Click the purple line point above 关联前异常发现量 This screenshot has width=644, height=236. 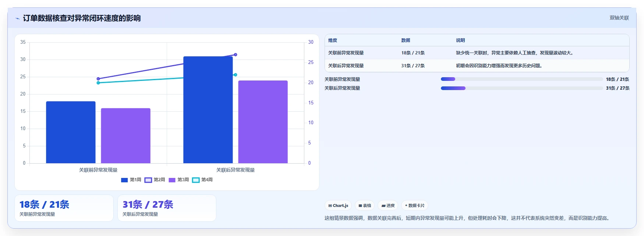point(98,79)
